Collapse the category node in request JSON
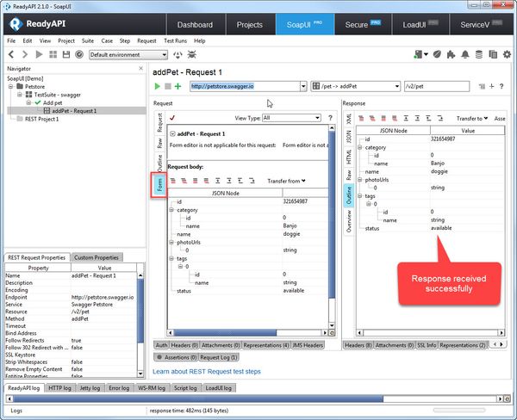The width and height of the screenshot is (517, 420). (x=172, y=210)
